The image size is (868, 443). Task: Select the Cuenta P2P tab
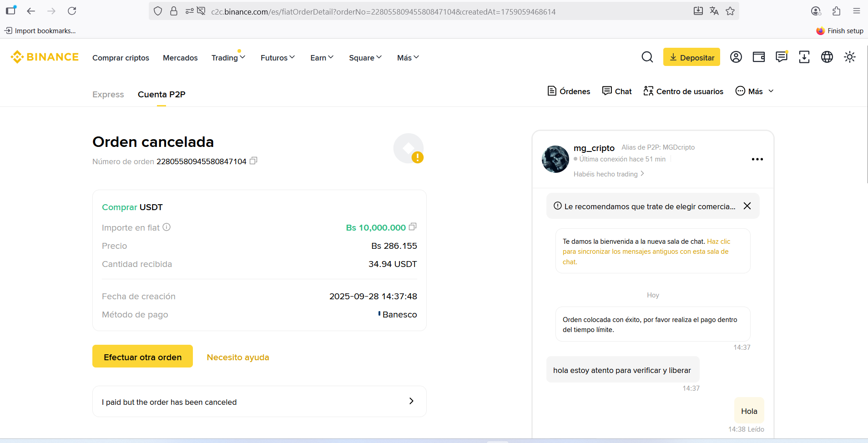click(x=161, y=95)
